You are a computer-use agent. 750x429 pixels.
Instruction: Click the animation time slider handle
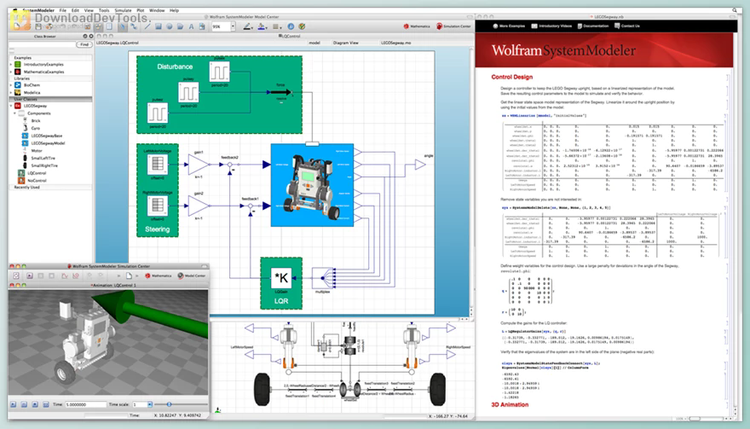pos(169,405)
